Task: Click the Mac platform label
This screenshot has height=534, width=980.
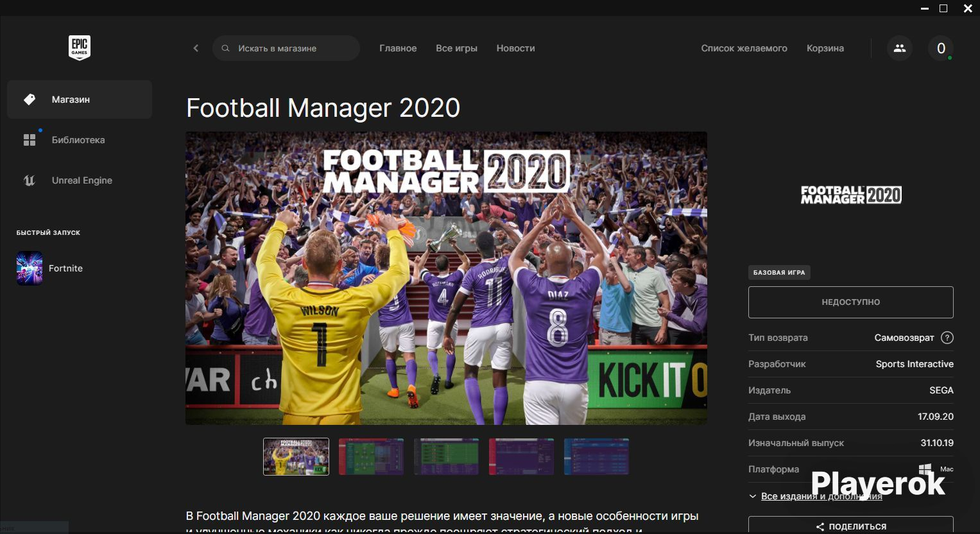Action: [x=947, y=469]
